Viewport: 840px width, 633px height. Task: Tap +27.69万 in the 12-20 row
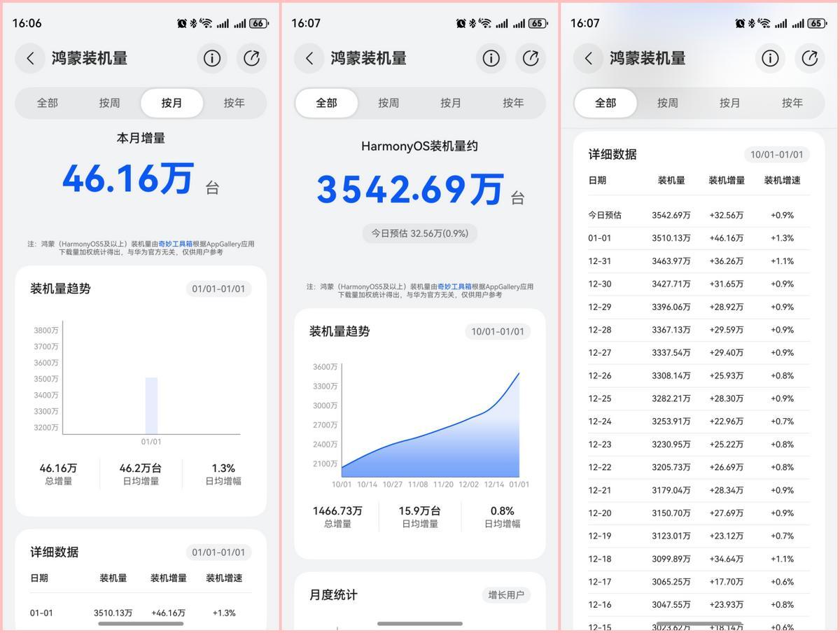coord(727,513)
